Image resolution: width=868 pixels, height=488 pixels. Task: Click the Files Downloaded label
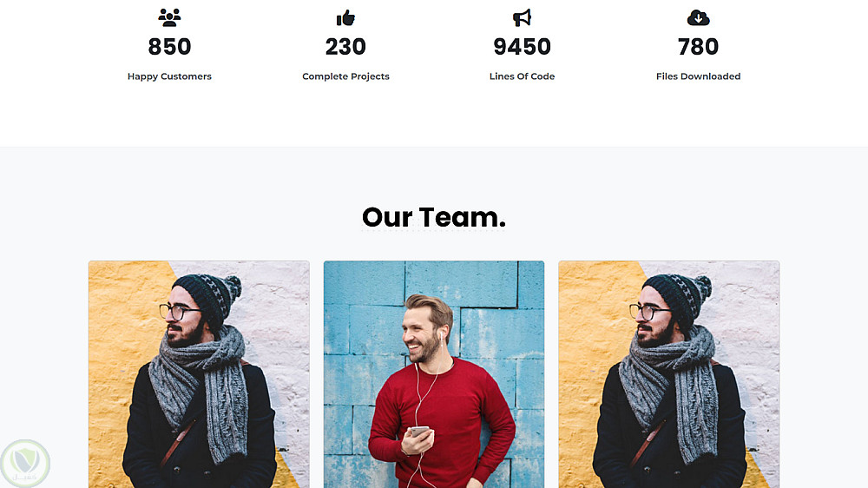698,76
